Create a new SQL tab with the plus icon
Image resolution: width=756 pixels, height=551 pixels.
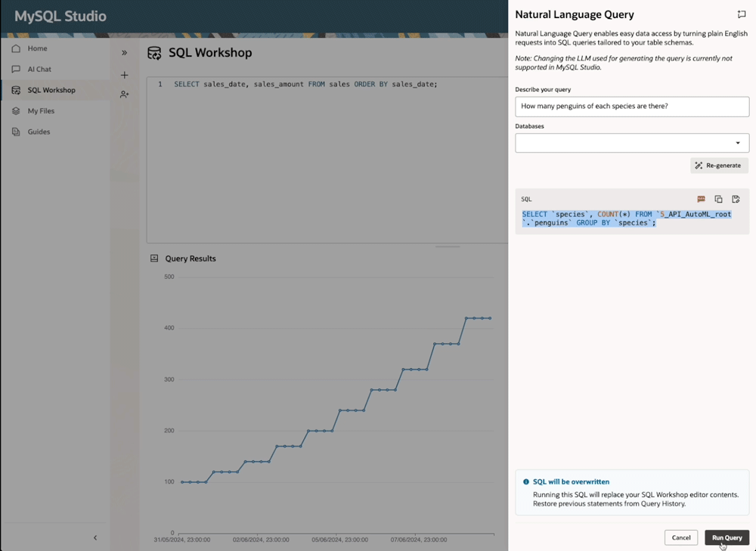click(124, 75)
